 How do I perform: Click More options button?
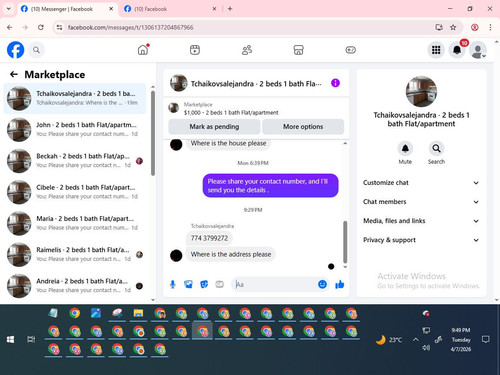[x=303, y=127]
